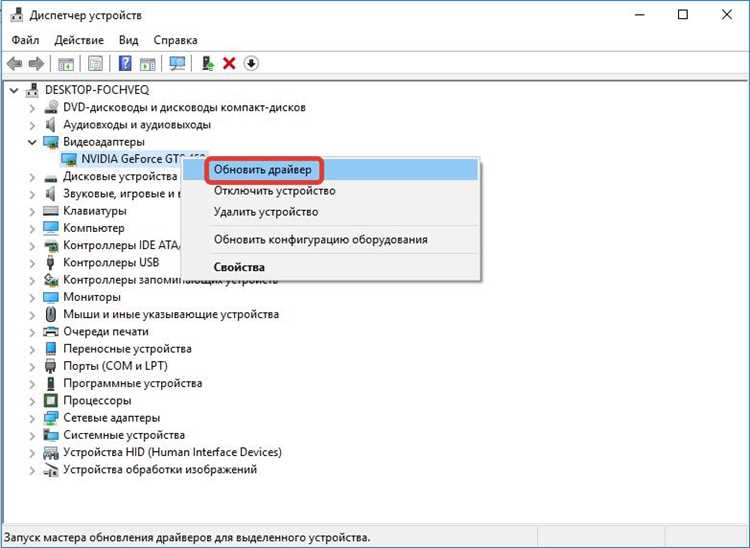
Task: Click the down-arrow Disable device toolbar icon
Action: [x=251, y=63]
